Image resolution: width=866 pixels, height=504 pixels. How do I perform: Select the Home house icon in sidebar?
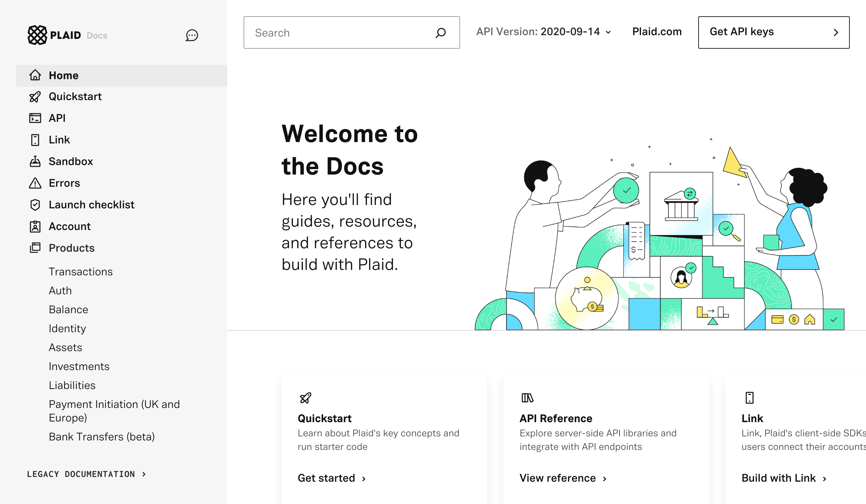(36, 75)
